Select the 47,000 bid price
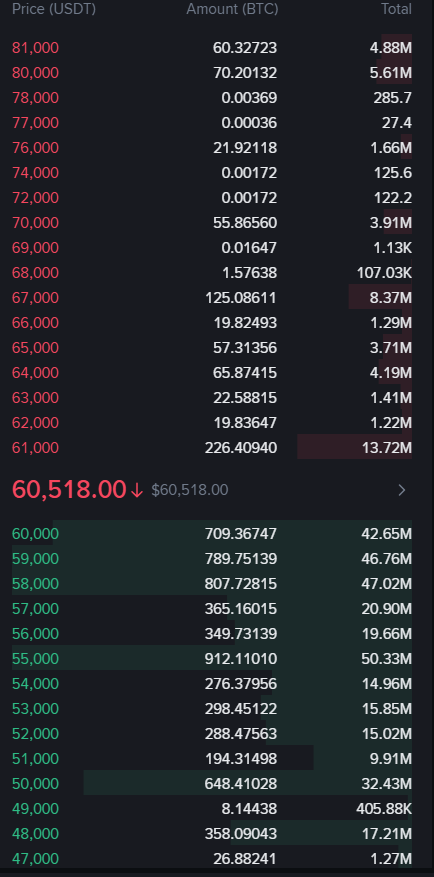The image size is (434, 877). 35,859
